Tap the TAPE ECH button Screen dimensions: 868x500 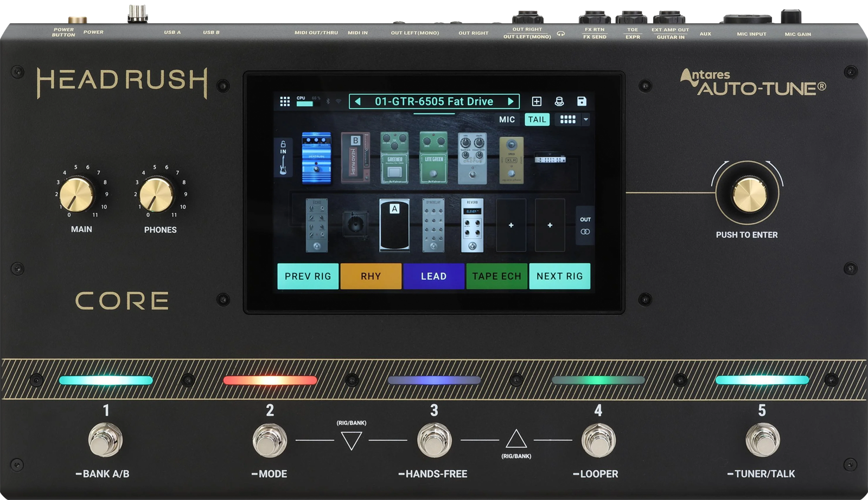[x=497, y=276]
